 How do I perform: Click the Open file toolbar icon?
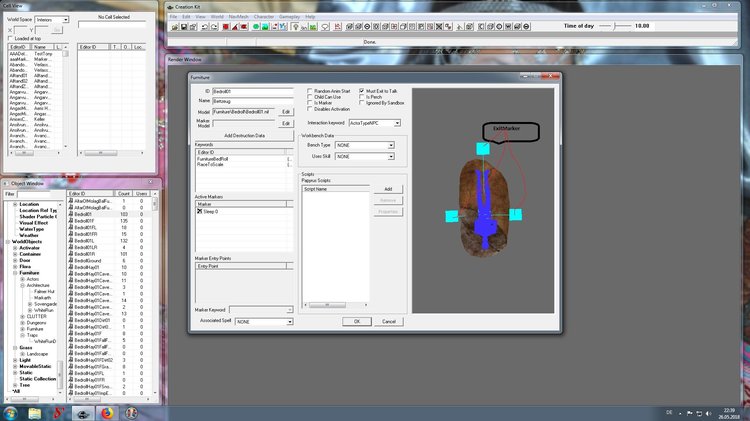coord(175,27)
